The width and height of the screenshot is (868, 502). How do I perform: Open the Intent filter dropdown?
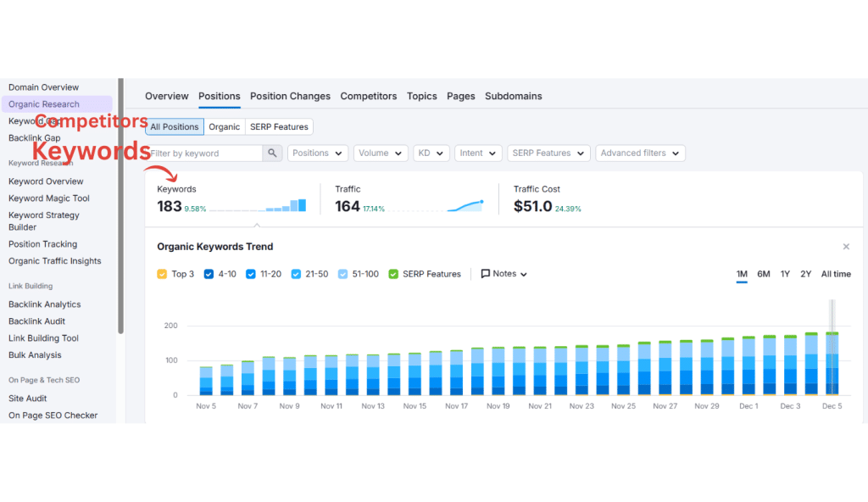pyautogui.click(x=478, y=153)
